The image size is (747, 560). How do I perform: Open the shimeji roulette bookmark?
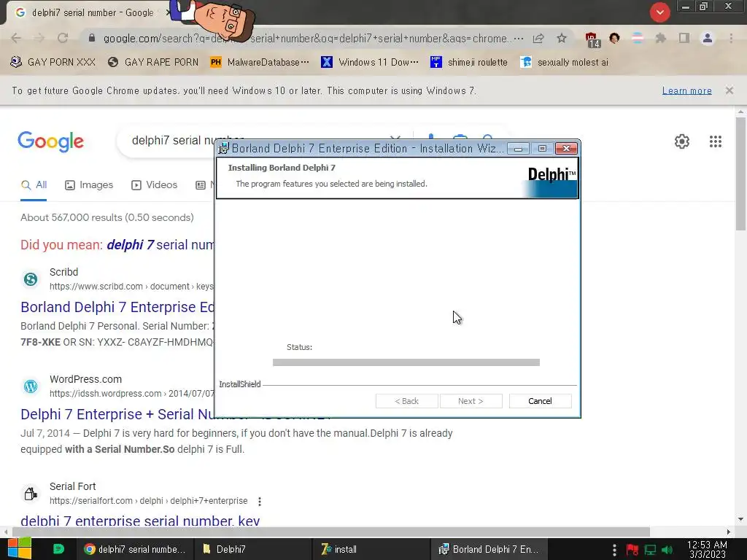[x=469, y=62]
